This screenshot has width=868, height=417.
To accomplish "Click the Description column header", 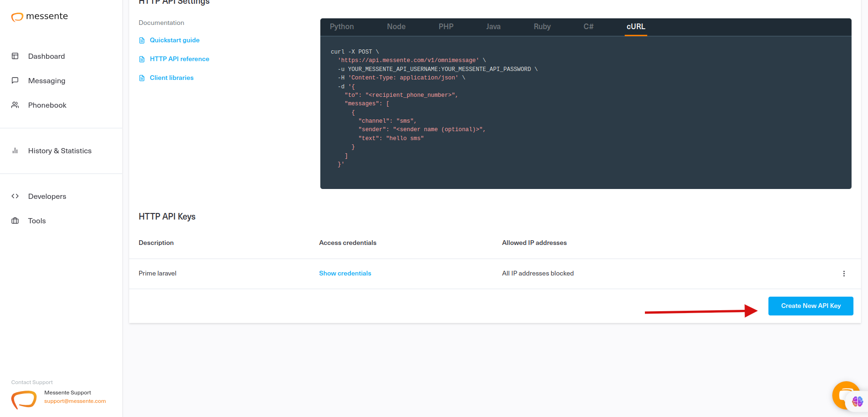I will (156, 243).
